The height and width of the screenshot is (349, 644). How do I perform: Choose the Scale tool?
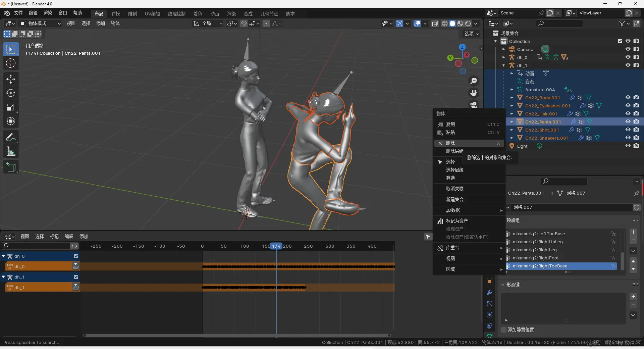point(11,107)
